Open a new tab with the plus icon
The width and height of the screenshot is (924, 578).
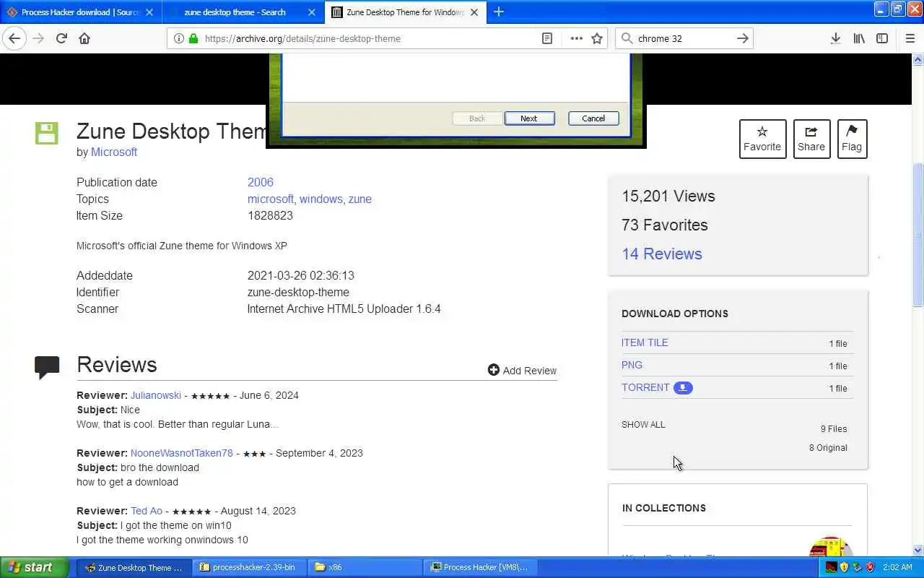[499, 12]
